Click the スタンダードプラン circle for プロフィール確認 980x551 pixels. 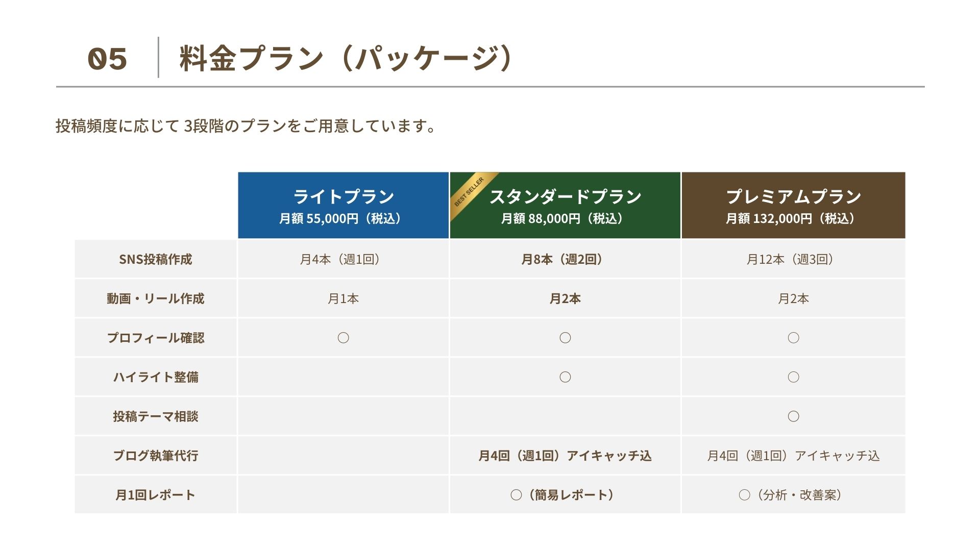tap(565, 338)
